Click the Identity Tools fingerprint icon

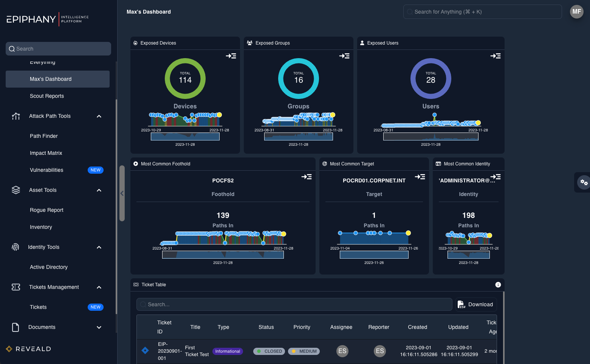[15, 247]
